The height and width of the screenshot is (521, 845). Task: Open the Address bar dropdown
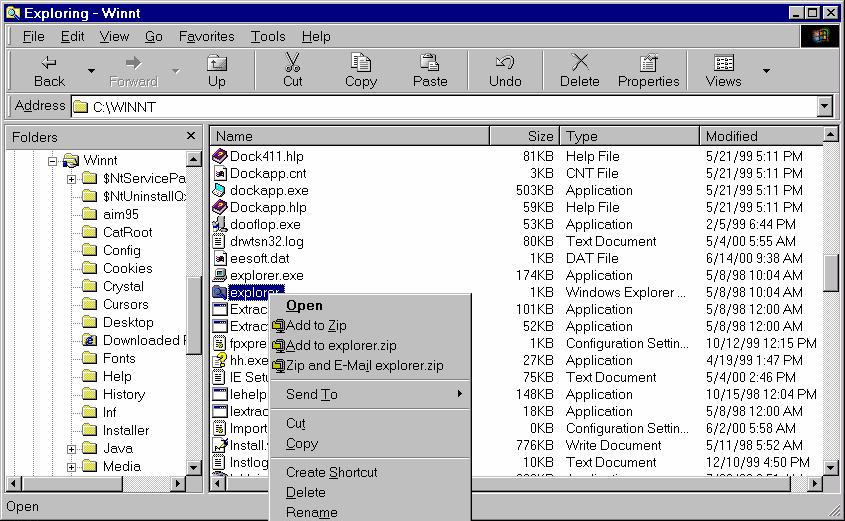pyautogui.click(x=825, y=107)
